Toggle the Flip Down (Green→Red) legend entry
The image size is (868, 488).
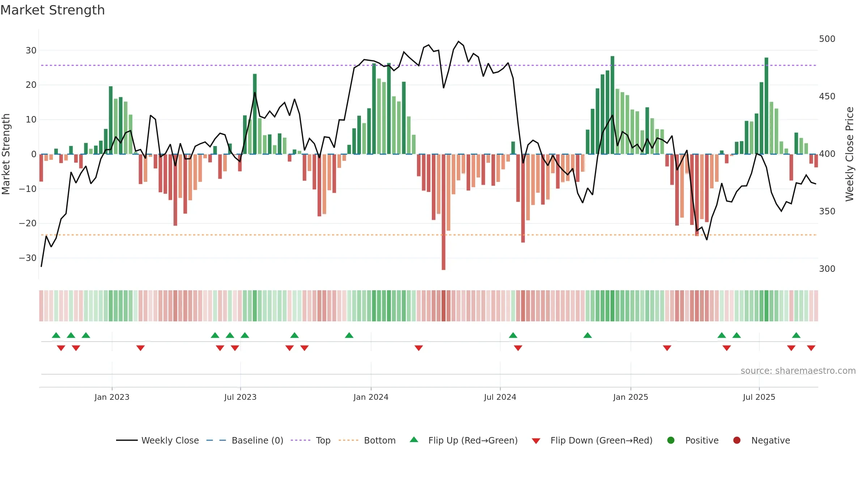pyautogui.click(x=592, y=440)
